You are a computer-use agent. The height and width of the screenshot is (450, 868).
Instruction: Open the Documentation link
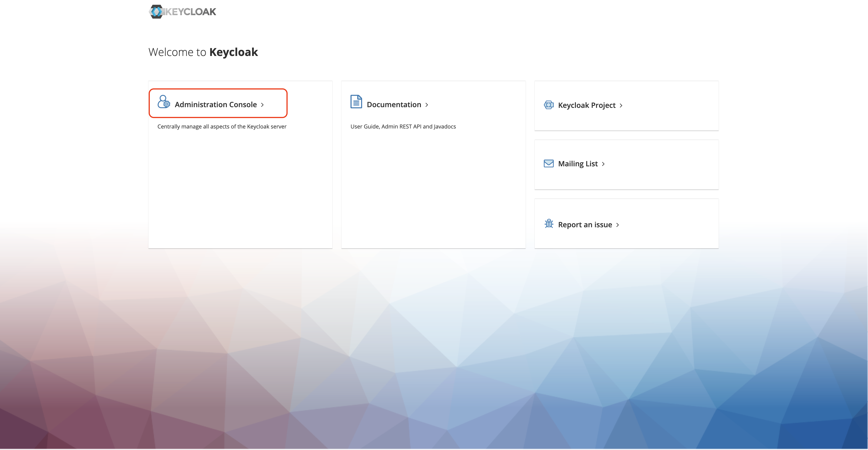393,105
